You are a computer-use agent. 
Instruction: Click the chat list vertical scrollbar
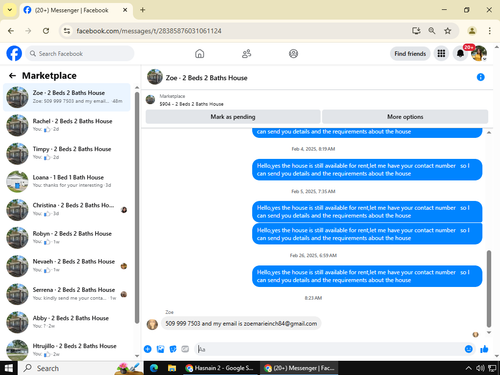coord(137,207)
